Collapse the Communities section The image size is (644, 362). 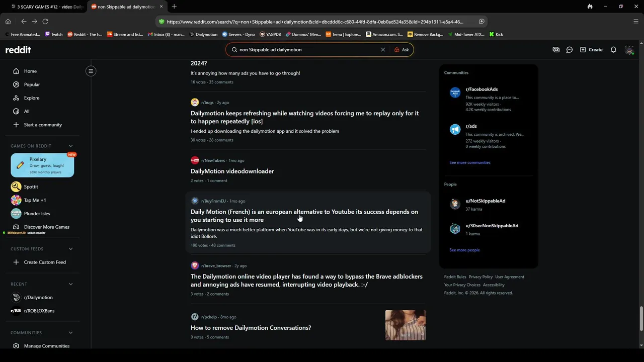point(70,333)
